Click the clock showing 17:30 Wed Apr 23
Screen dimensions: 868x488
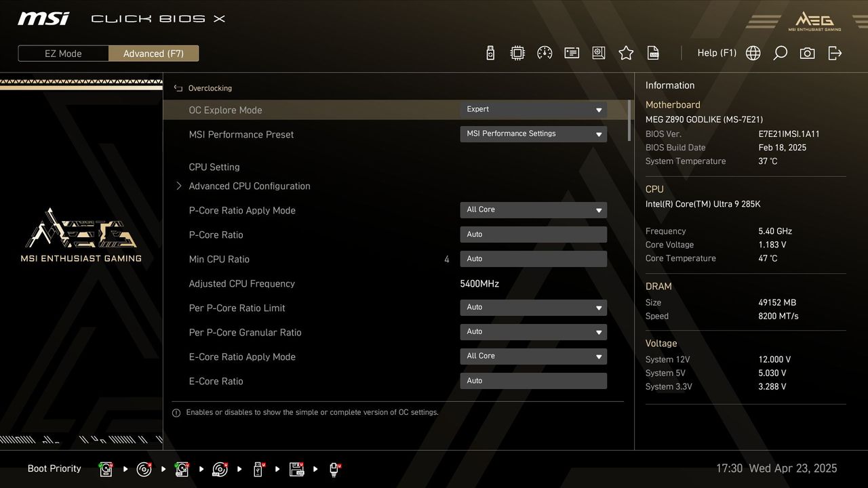776,468
